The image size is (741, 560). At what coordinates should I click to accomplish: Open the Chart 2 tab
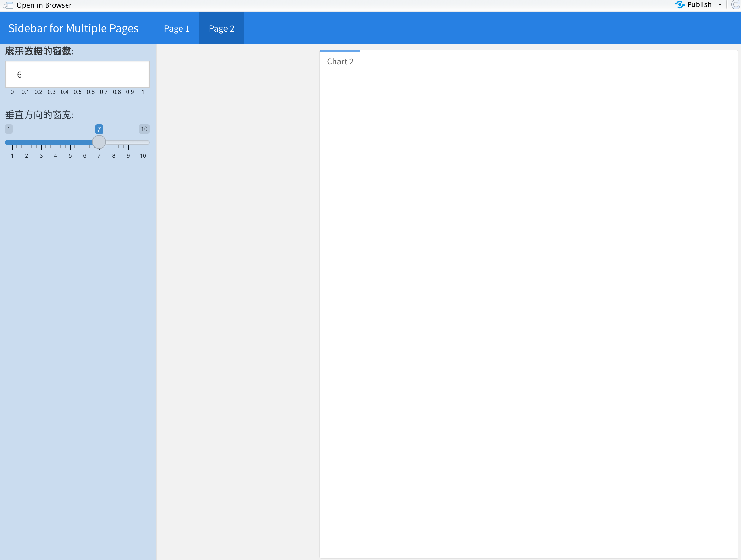point(340,61)
